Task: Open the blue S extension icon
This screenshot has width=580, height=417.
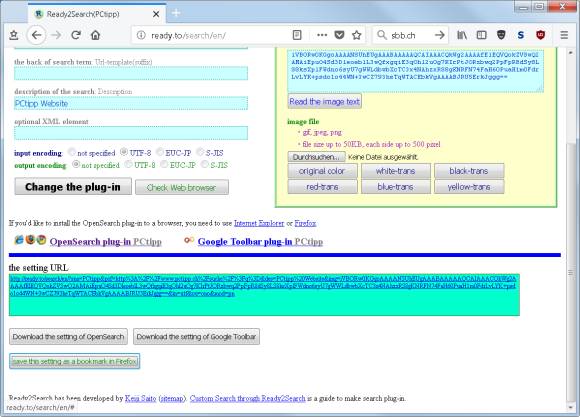Action: pyautogui.click(x=521, y=35)
